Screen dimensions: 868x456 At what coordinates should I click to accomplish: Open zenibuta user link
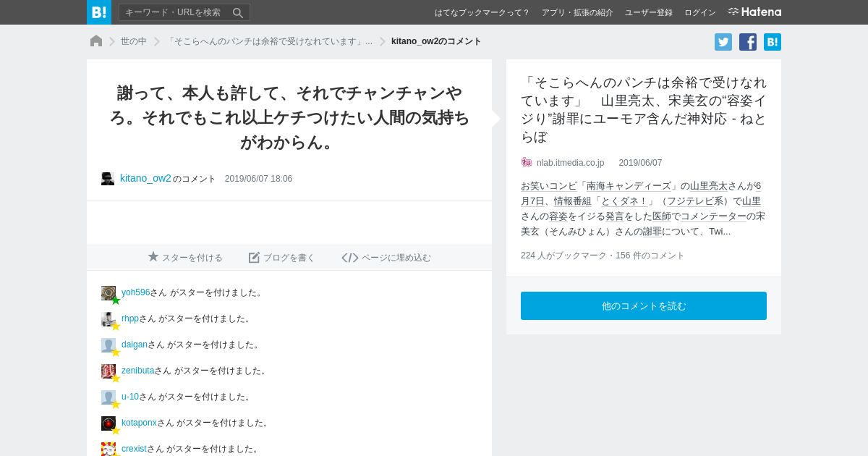click(x=137, y=371)
